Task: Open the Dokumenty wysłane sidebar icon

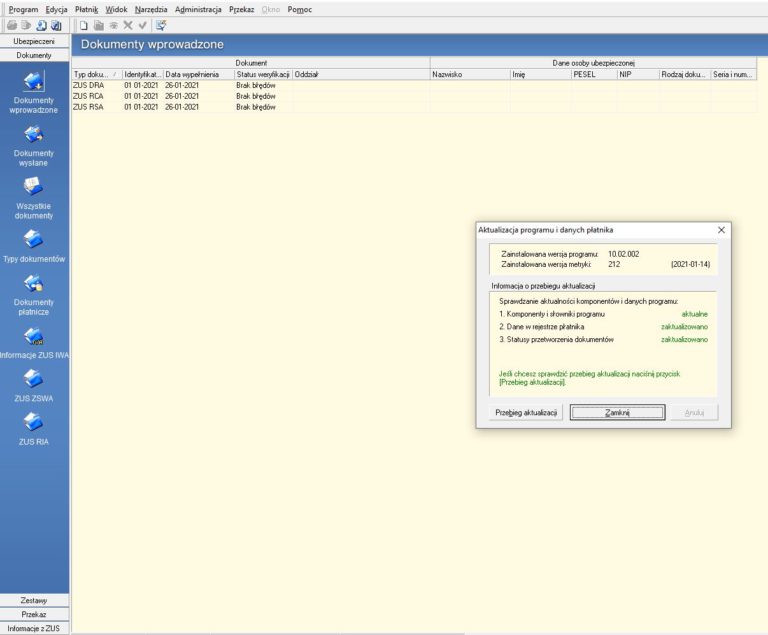Action: coord(34,135)
